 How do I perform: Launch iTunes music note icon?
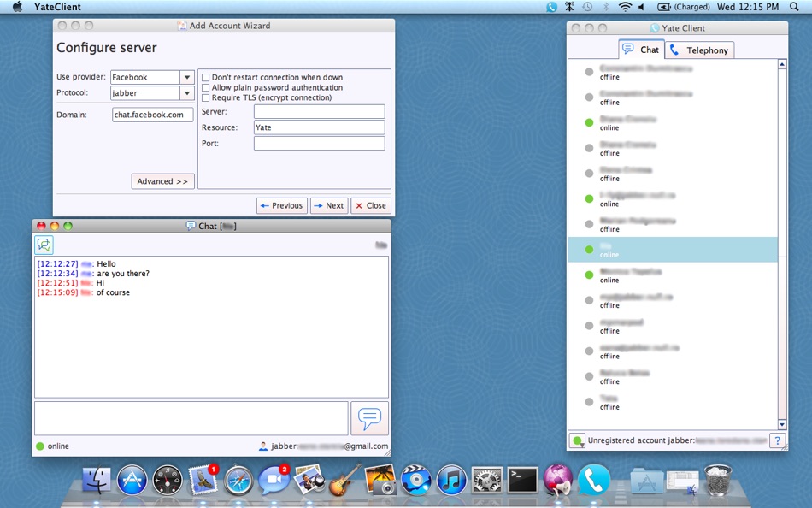tap(451, 480)
